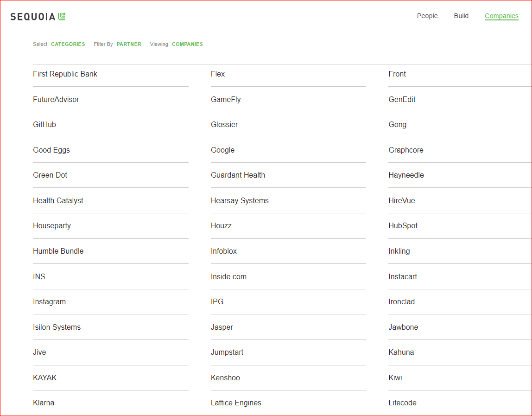Open the CATEGORIES selector

coord(68,44)
